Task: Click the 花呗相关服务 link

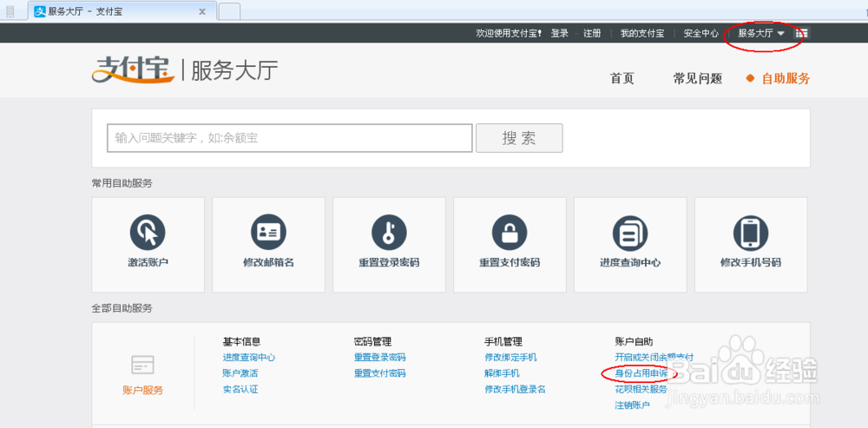Action: pos(641,389)
